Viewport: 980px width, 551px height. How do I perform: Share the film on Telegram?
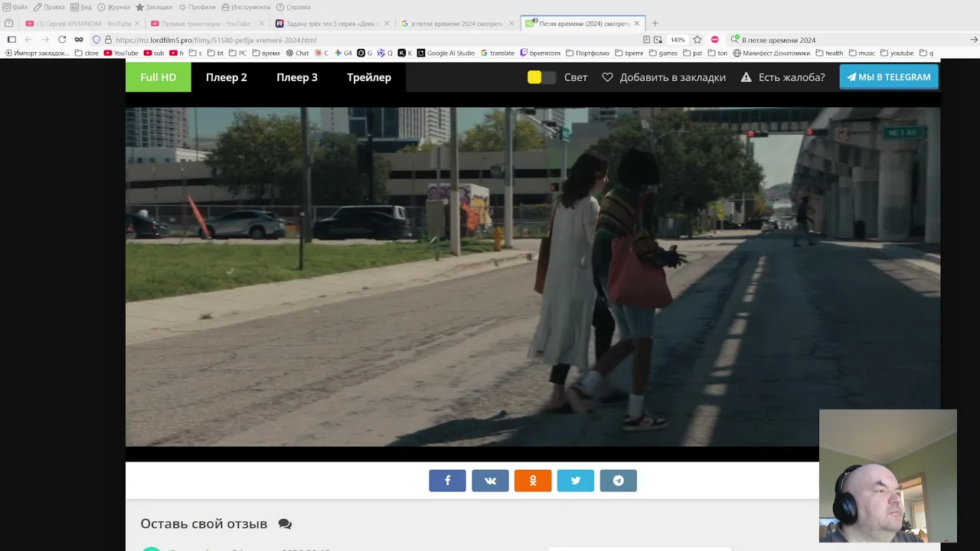(x=619, y=481)
